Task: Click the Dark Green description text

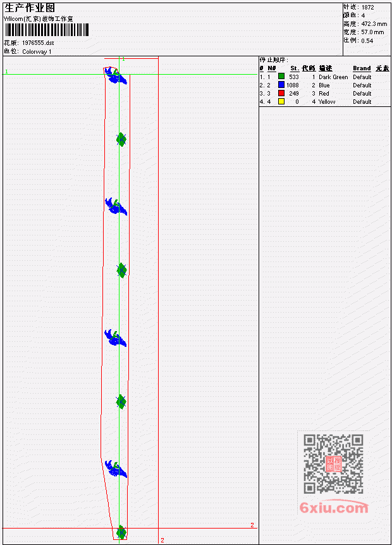Action: [333, 77]
